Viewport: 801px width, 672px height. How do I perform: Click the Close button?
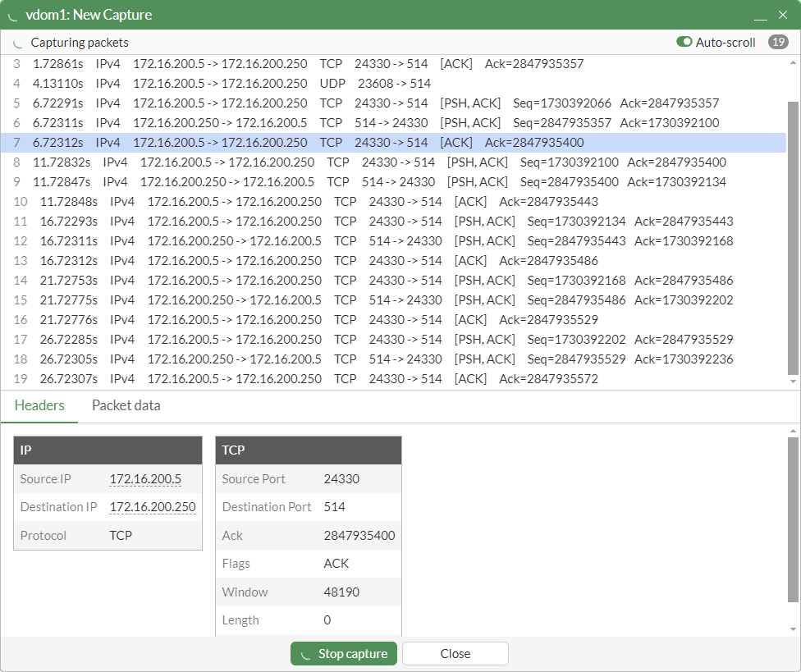455,653
